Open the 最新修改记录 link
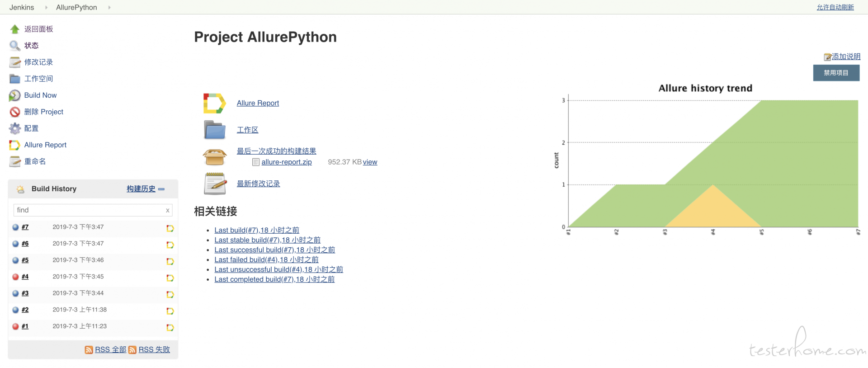868x368 pixels. (x=259, y=184)
